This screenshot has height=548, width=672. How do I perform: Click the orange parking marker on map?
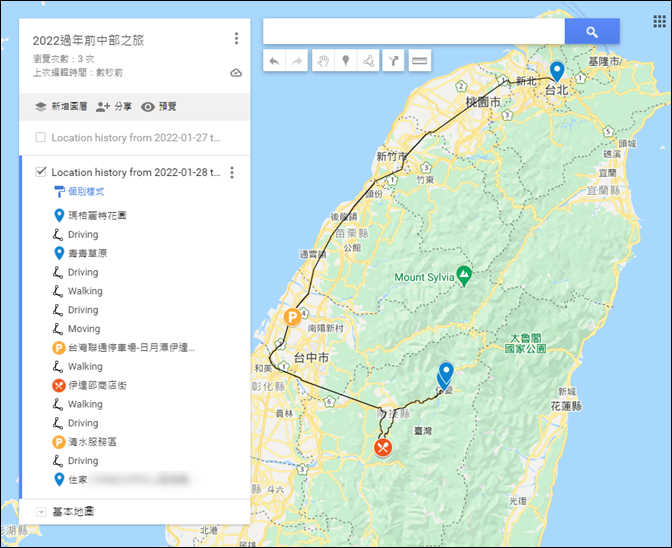(292, 317)
